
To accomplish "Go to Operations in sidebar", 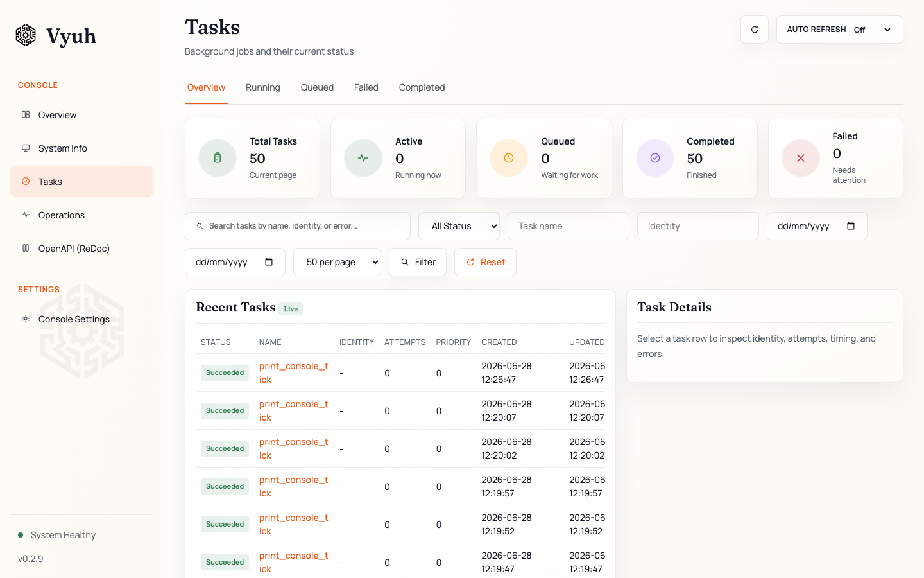I will 81,215.
